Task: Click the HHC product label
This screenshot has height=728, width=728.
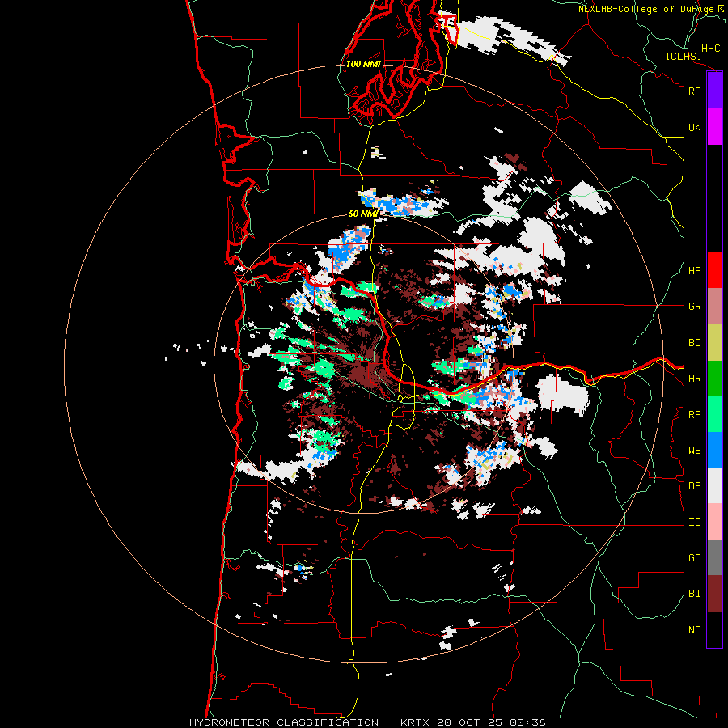Action: pyautogui.click(x=711, y=49)
